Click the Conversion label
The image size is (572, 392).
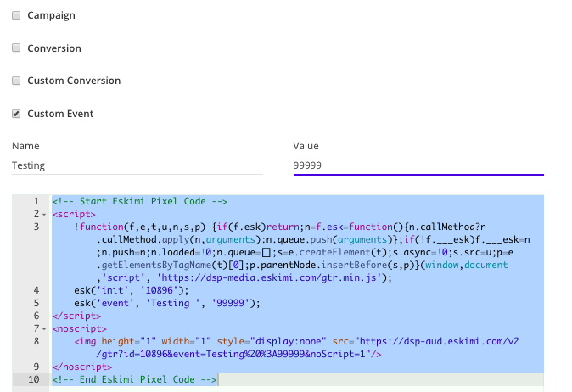click(x=54, y=48)
